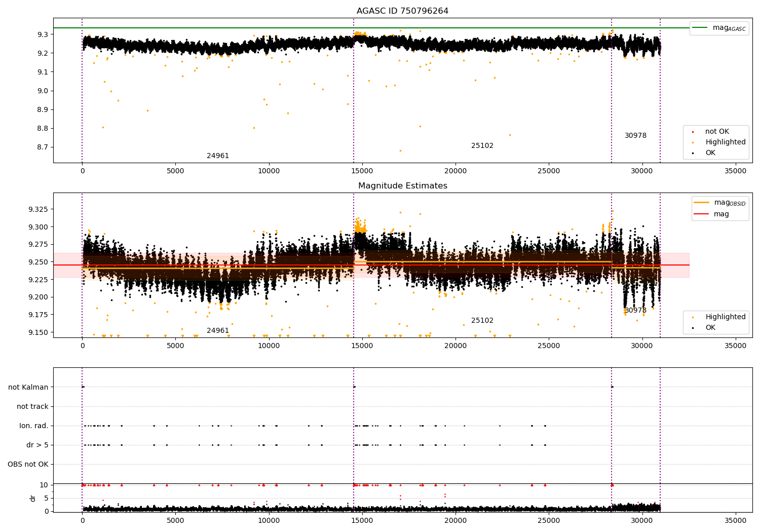Click the 10 tick on the dr axis

(x=44, y=485)
